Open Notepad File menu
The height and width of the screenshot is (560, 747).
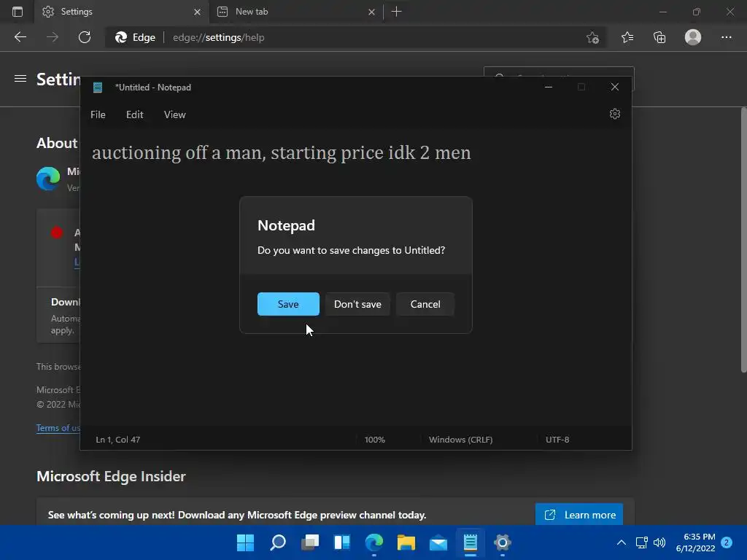coord(98,114)
